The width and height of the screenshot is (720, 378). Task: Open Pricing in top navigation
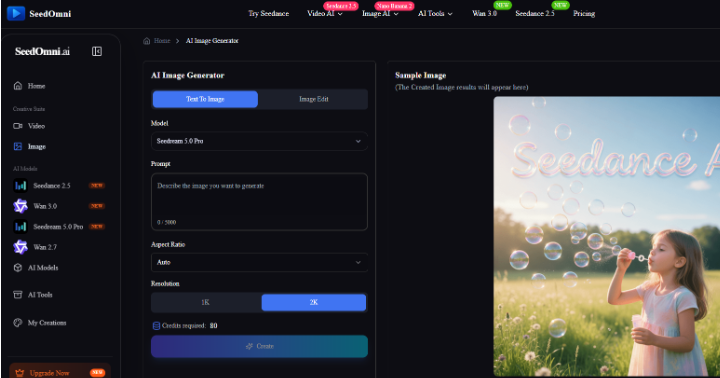click(584, 13)
